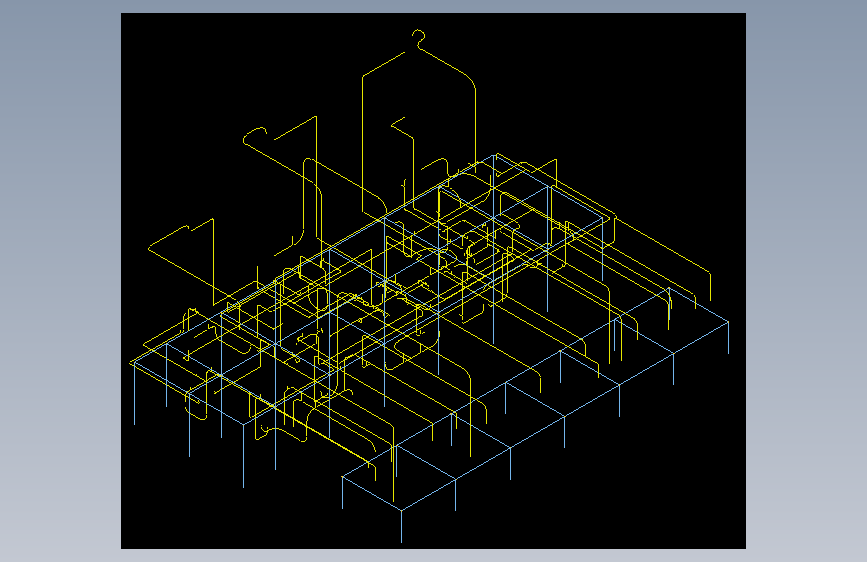Click the wireframe piping model in the black viewport
The image size is (867, 562).
(431, 286)
